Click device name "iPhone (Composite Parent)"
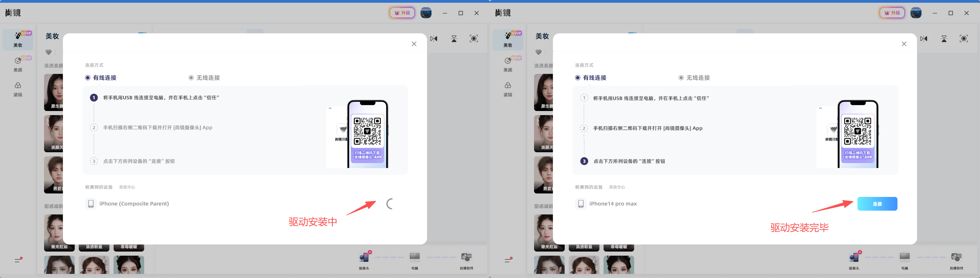This screenshot has height=278, width=980. click(x=134, y=204)
